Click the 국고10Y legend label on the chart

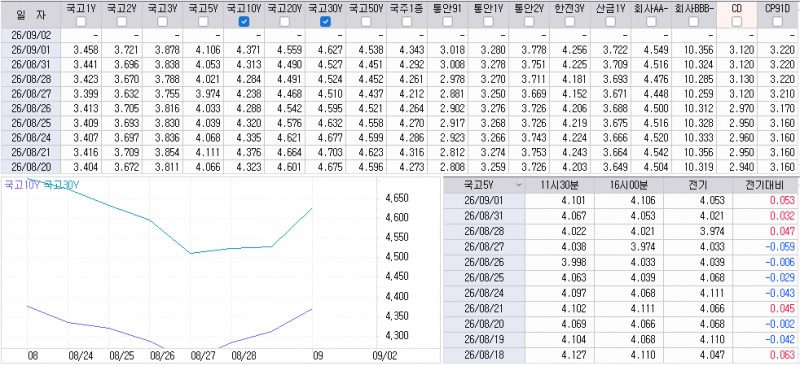coord(23,185)
